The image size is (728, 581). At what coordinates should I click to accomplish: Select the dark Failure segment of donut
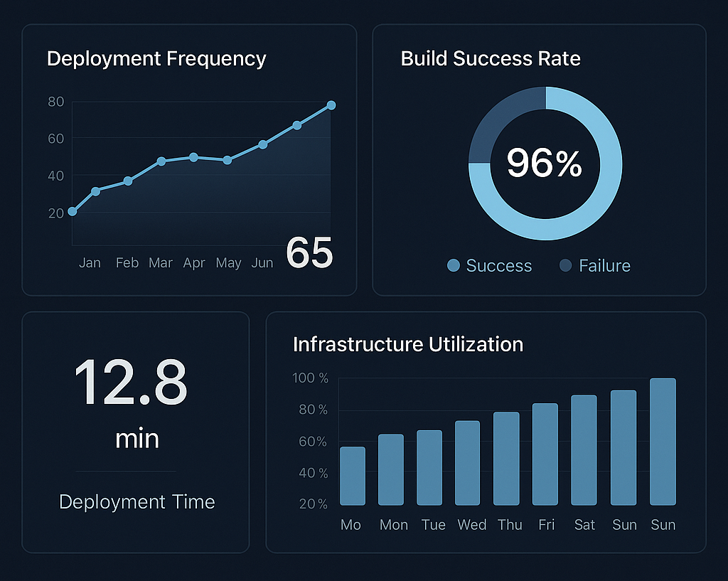click(496, 126)
